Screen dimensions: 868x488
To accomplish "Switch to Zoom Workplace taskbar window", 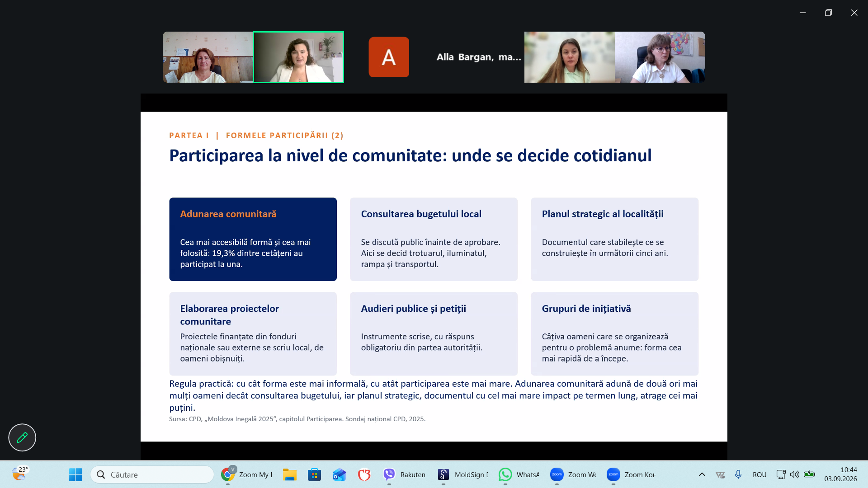I will click(x=573, y=474).
